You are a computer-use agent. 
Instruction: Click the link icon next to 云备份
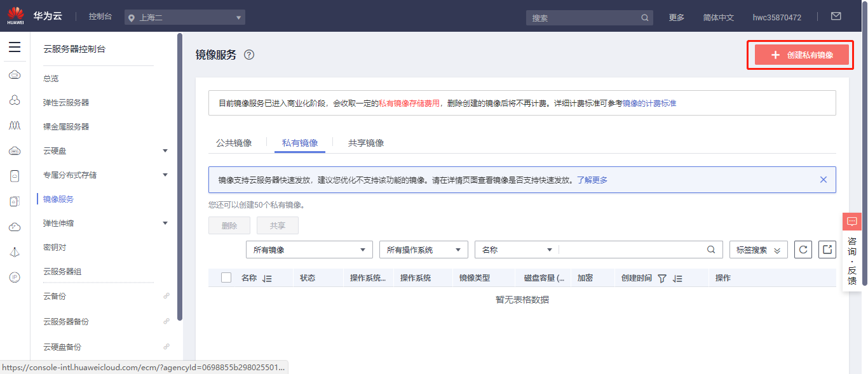[x=166, y=296]
